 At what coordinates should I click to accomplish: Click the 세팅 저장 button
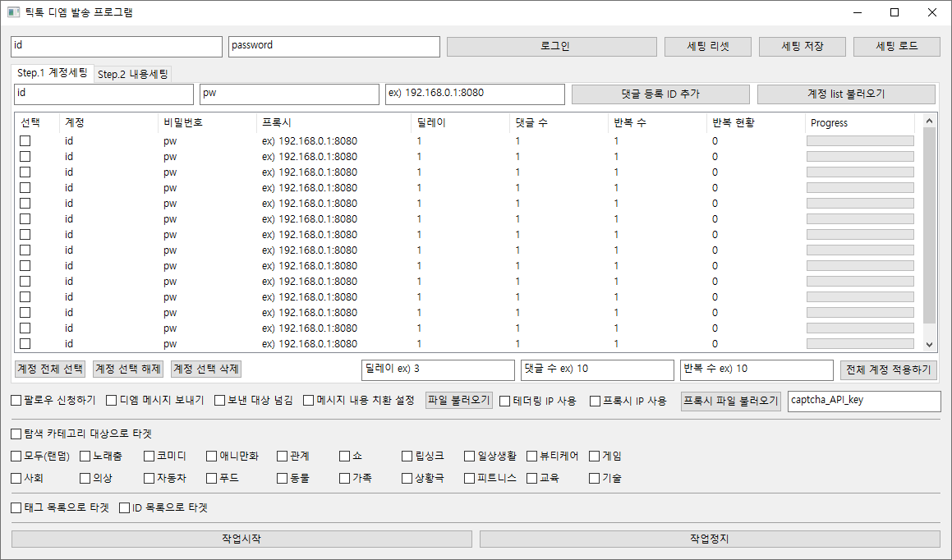coord(802,47)
